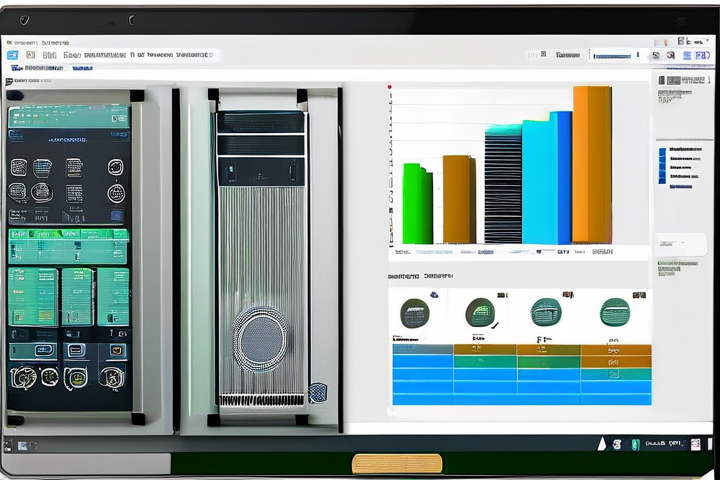
Task: Click the tall orange bar in the chart
Action: pos(592,164)
